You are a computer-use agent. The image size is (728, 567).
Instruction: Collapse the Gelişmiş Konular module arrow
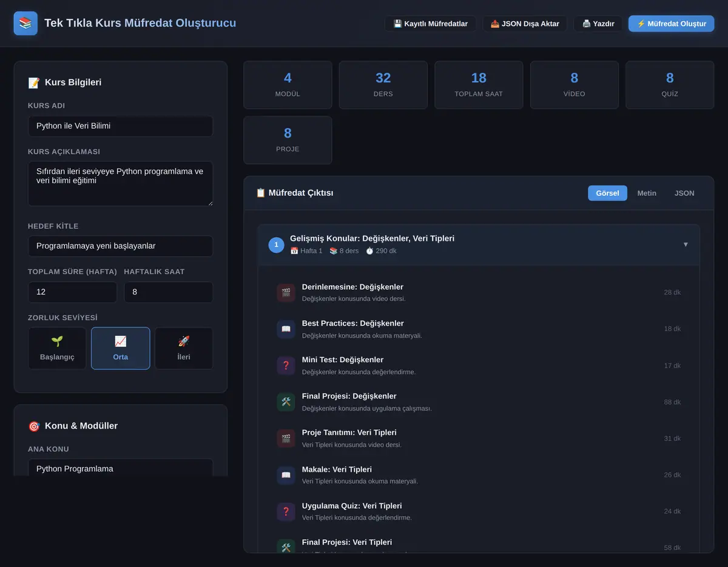pos(686,244)
